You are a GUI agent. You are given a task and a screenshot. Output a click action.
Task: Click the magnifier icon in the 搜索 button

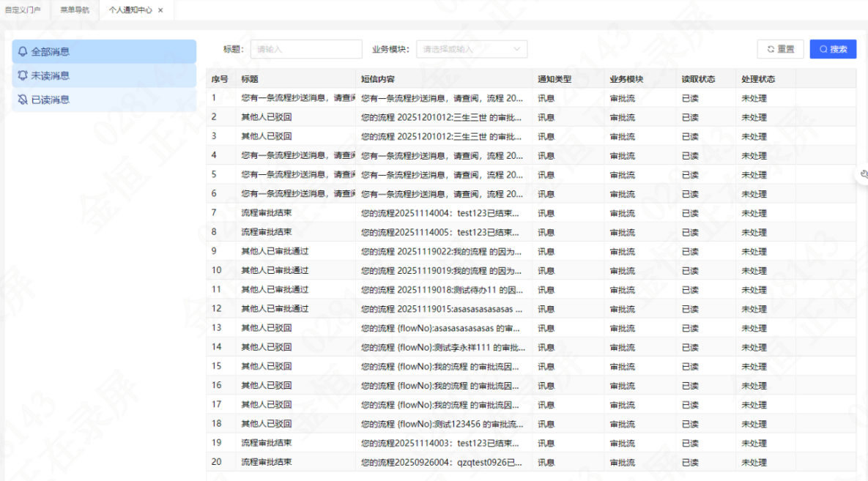pos(823,49)
